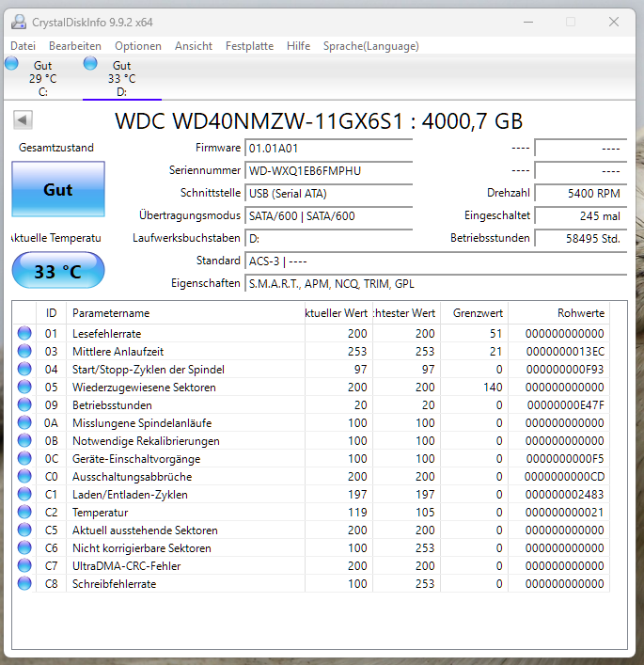Click status orb of Ausschaltungsabbrüche row

click(x=24, y=476)
